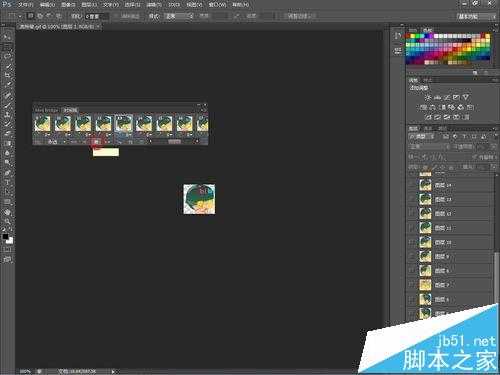Select the History Brush tool
This screenshot has width=500, height=375.
[x=7, y=125]
